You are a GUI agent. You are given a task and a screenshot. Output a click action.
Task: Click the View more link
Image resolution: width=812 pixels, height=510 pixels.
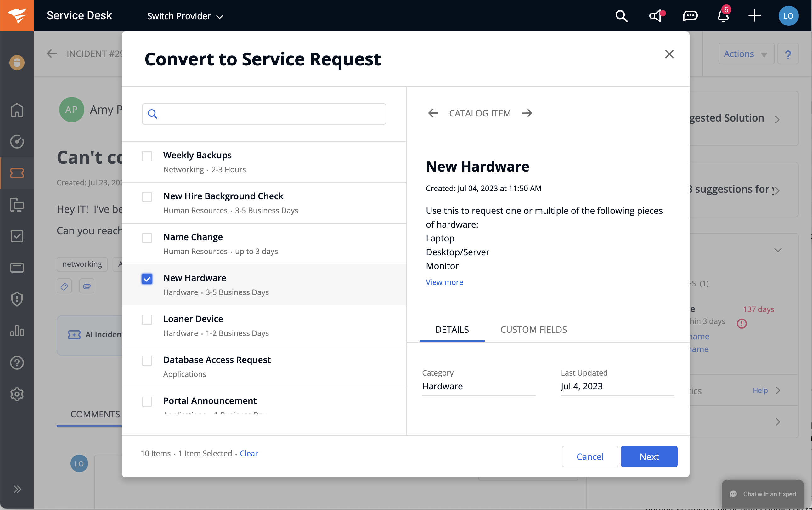pyautogui.click(x=444, y=282)
